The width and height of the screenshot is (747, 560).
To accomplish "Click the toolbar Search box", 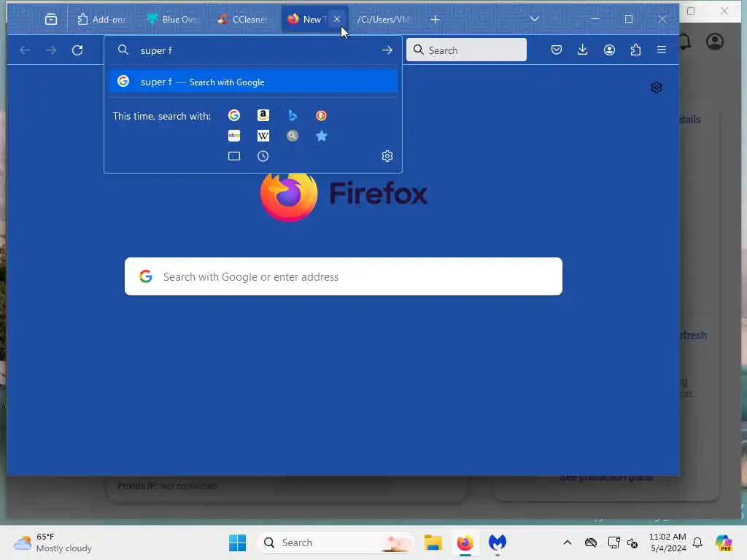I will 466,50.
